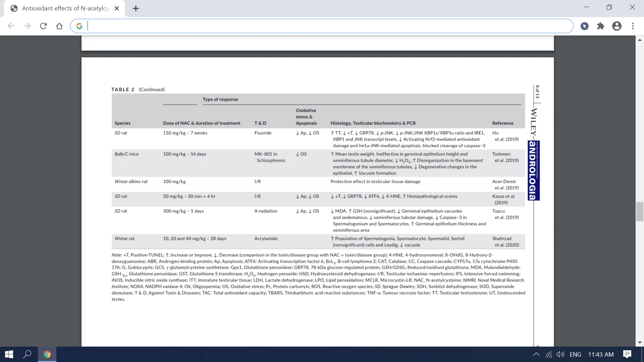
Task: Open Windows taskbar search
Action: click(27, 354)
